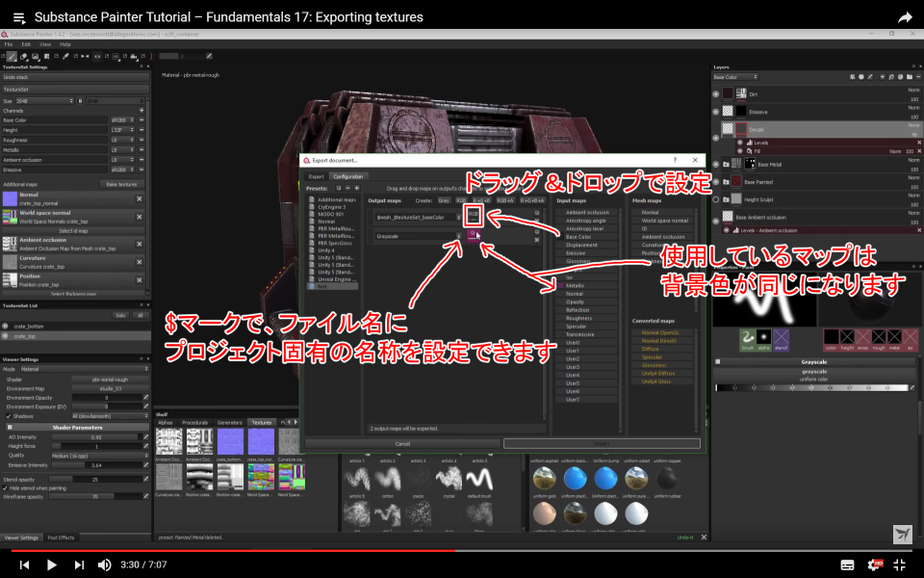Delete the Fill effect on Decals layer

918,151
